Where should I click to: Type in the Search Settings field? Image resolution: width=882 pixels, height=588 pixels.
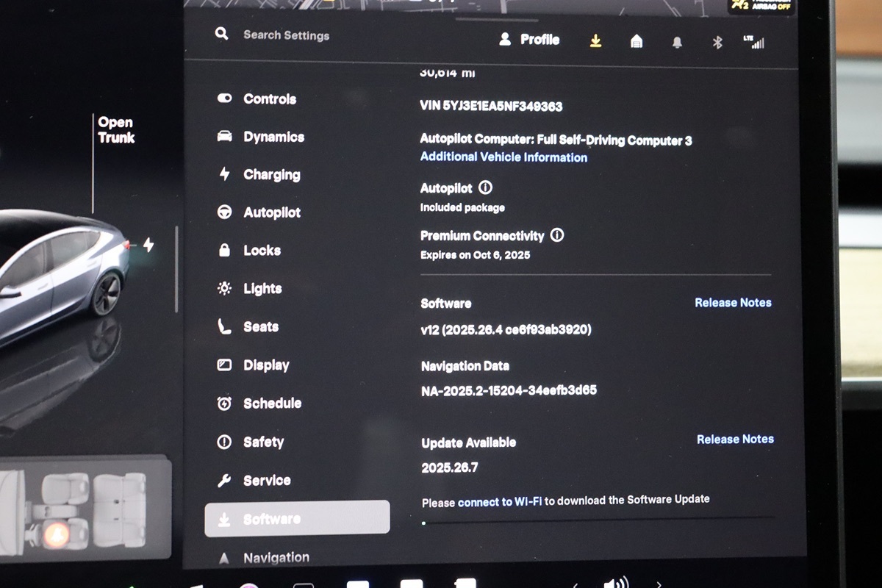(287, 35)
